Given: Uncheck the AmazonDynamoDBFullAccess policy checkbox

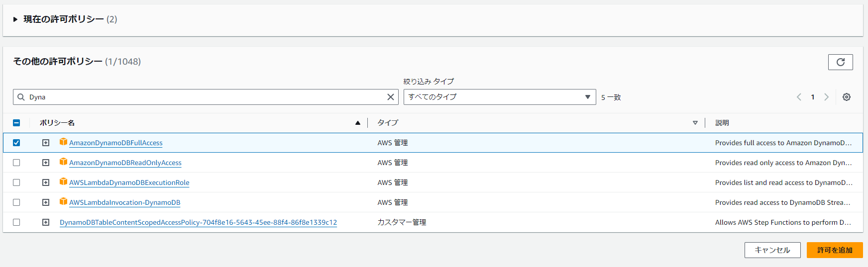Looking at the screenshot, I should (16, 143).
